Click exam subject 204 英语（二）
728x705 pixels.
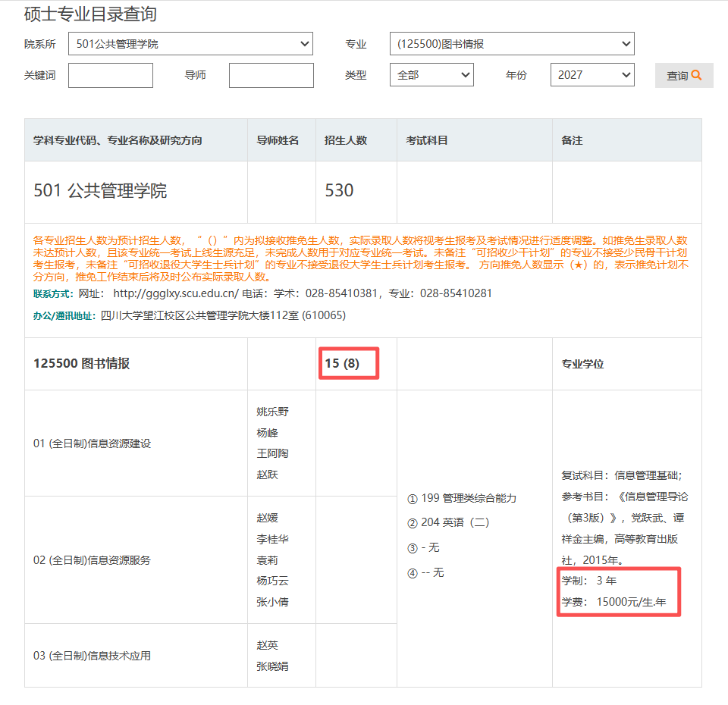[x=448, y=522]
